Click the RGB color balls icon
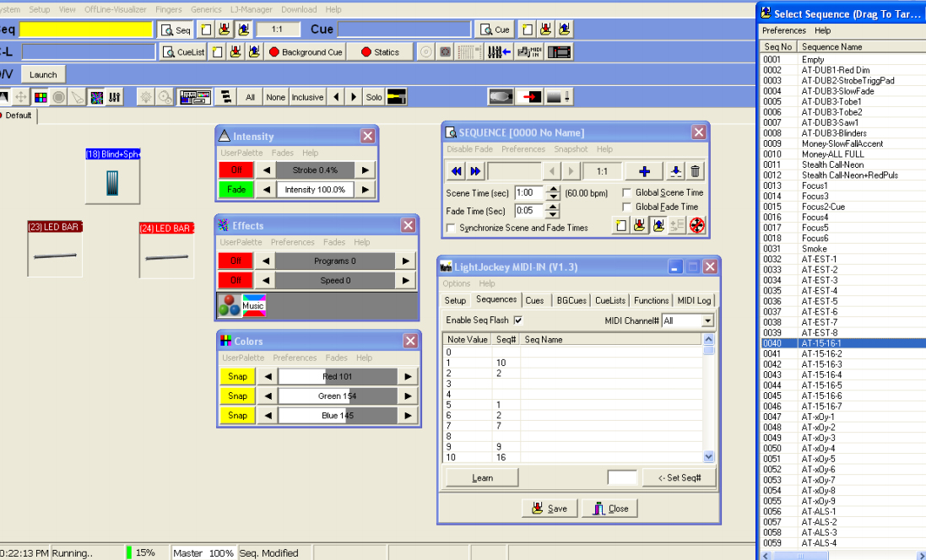Viewport: 926px width, 560px height. click(x=229, y=305)
